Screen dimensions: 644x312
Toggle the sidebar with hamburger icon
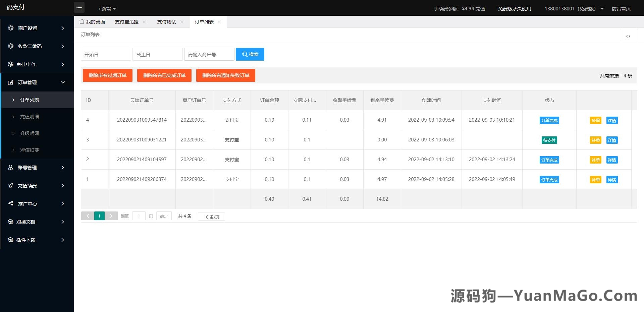[x=79, y=7]
